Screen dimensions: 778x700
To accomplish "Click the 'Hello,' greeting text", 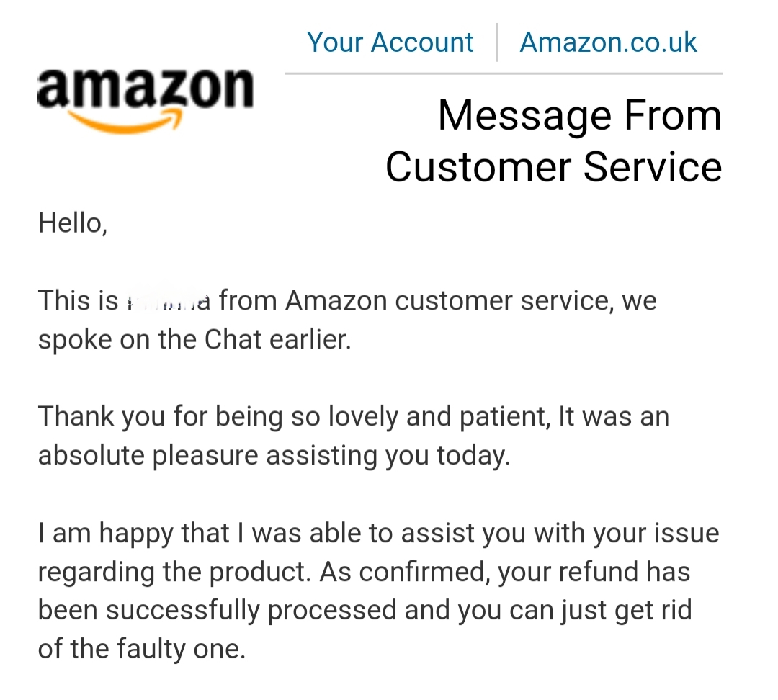I will [73, 223].
